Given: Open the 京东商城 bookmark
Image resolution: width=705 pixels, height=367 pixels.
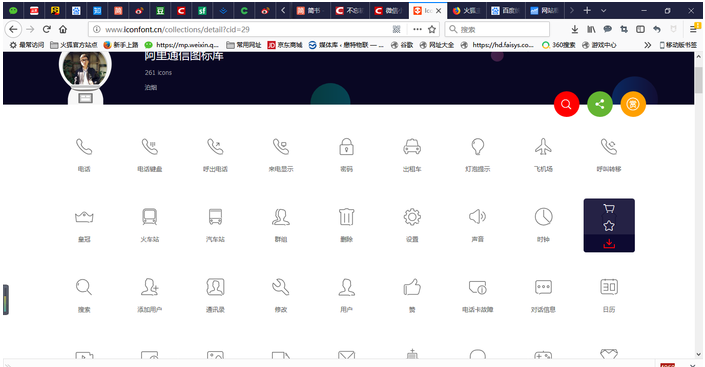Looking at the screenshot, I should [285, 45].
